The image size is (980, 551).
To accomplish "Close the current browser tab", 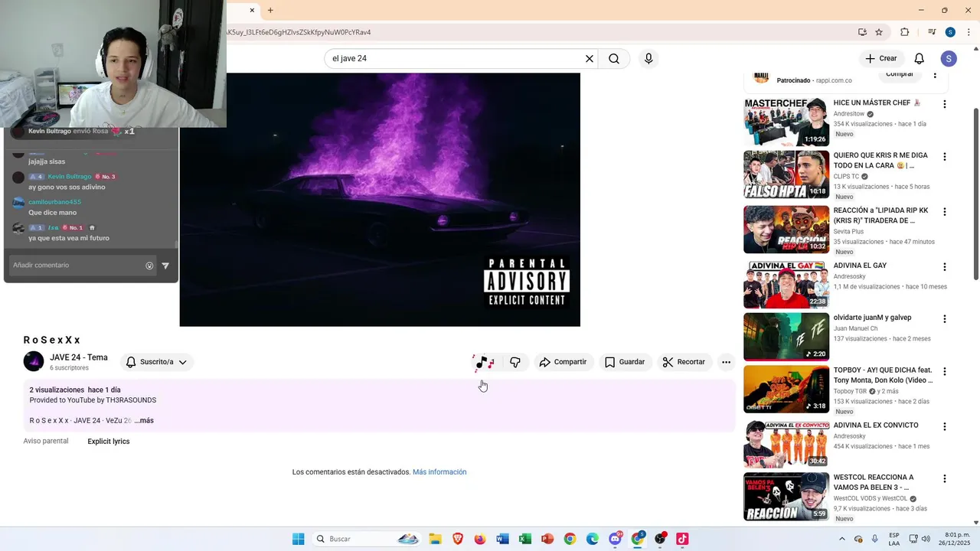I will [x=252, y=10].
